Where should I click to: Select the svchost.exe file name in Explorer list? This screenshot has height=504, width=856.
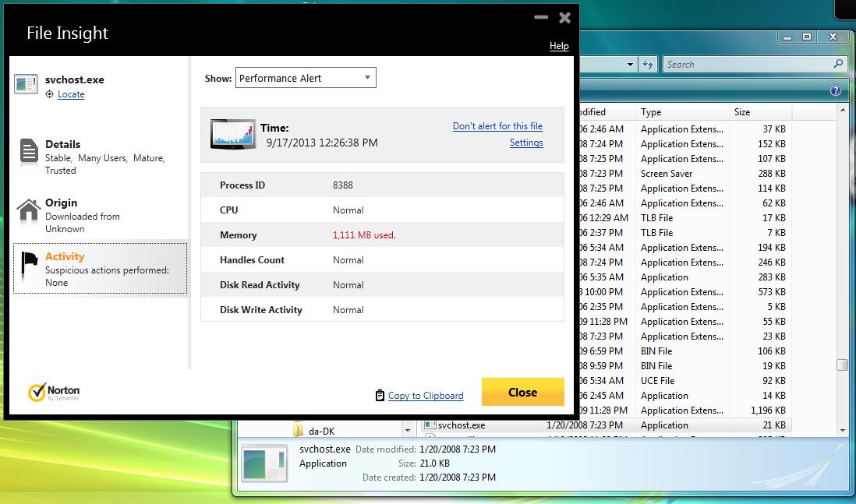pyautogui.click(x=462, y=425)
